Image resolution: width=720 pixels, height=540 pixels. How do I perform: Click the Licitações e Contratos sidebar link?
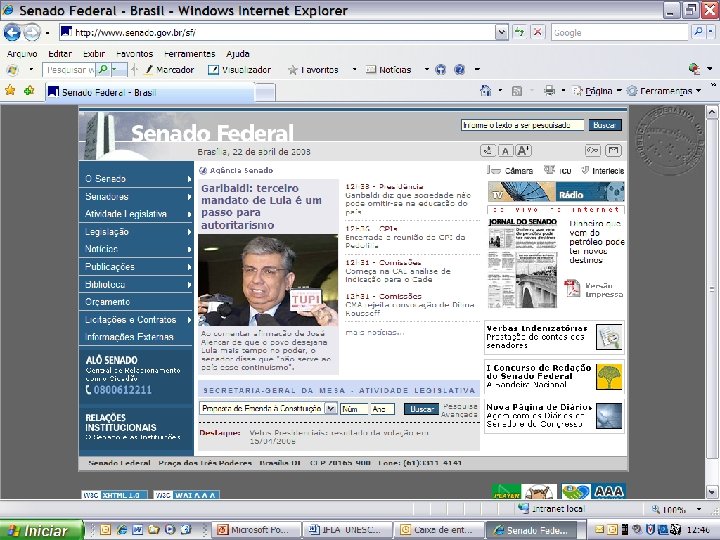tap(130, 320)
